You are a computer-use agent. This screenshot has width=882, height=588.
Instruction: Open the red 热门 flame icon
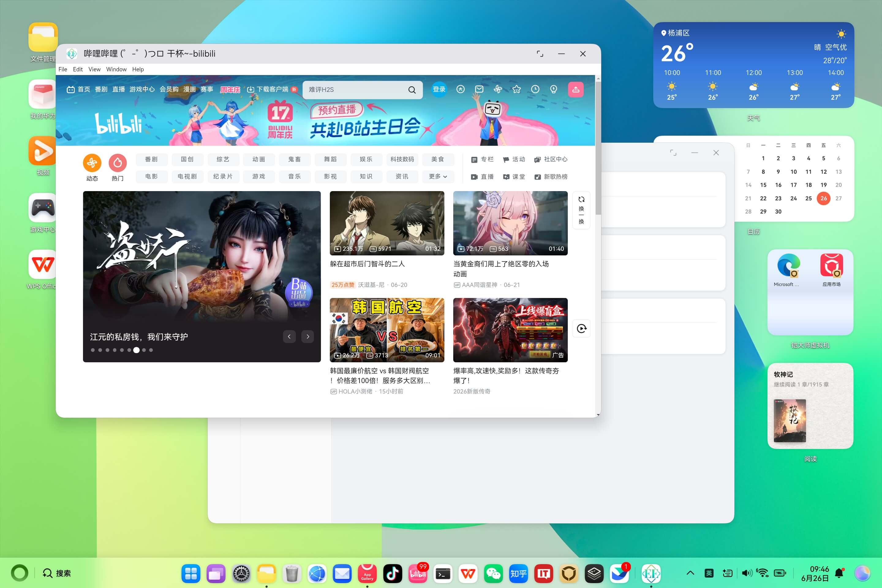click(x=117, y=163)
